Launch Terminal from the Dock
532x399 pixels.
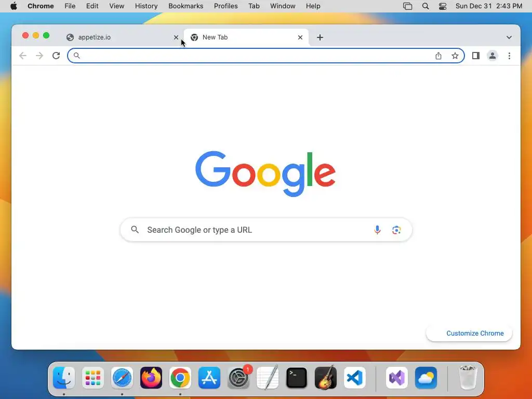(x=297, y=378)
